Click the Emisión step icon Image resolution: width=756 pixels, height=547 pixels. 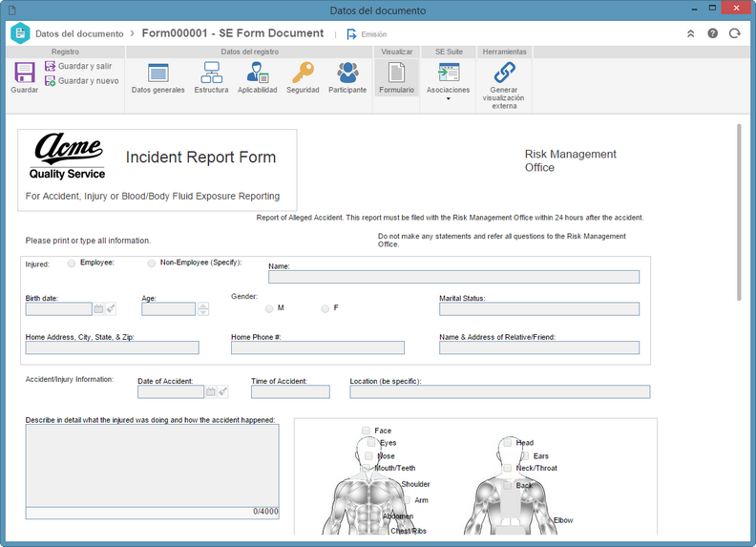(x=351, y=34)
